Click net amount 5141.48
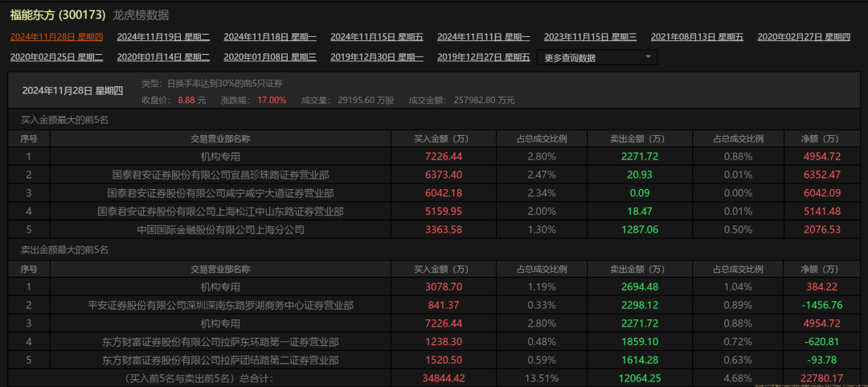The width and height of the screenshot is (868, 387). point(822,212)
